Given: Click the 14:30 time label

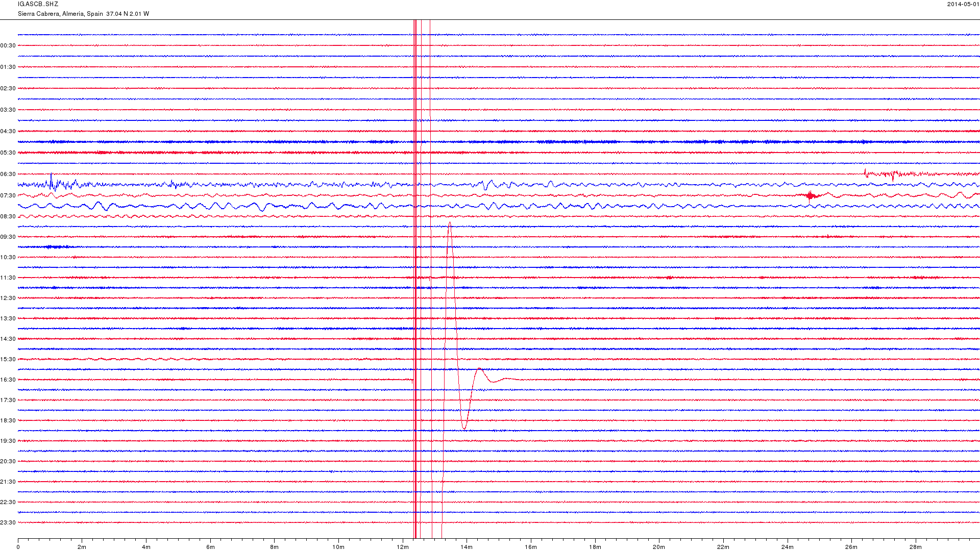Looking at the screenshot, I should (8, 339).
